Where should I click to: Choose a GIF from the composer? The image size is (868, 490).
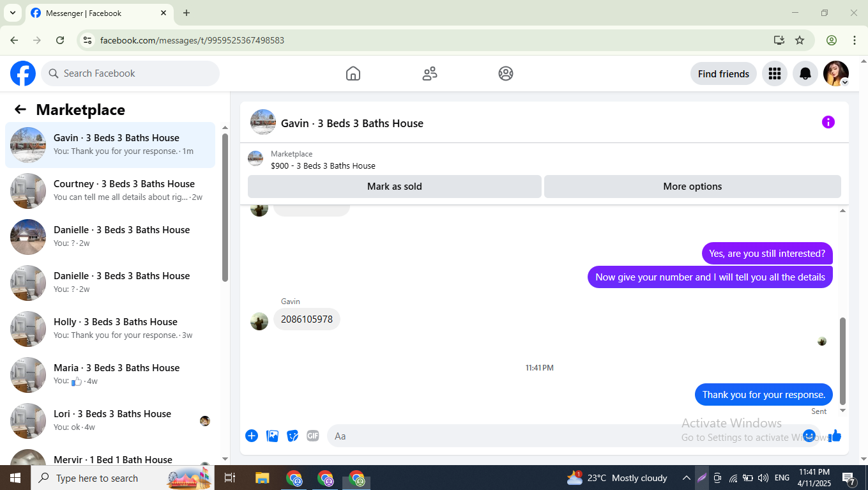point(313,436)
